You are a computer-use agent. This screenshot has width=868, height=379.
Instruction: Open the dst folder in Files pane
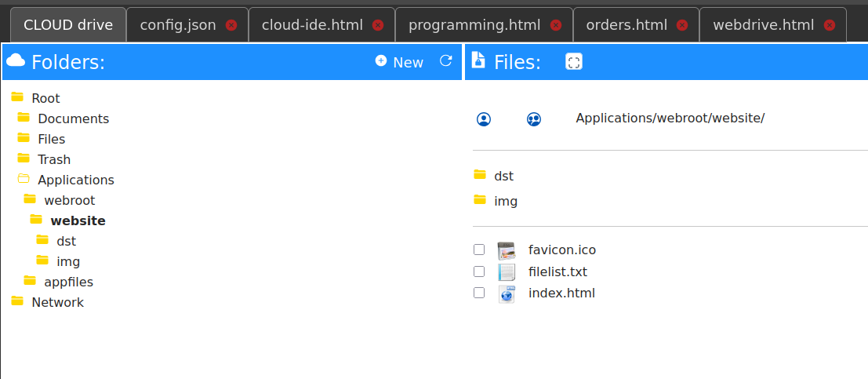[503, 176]
